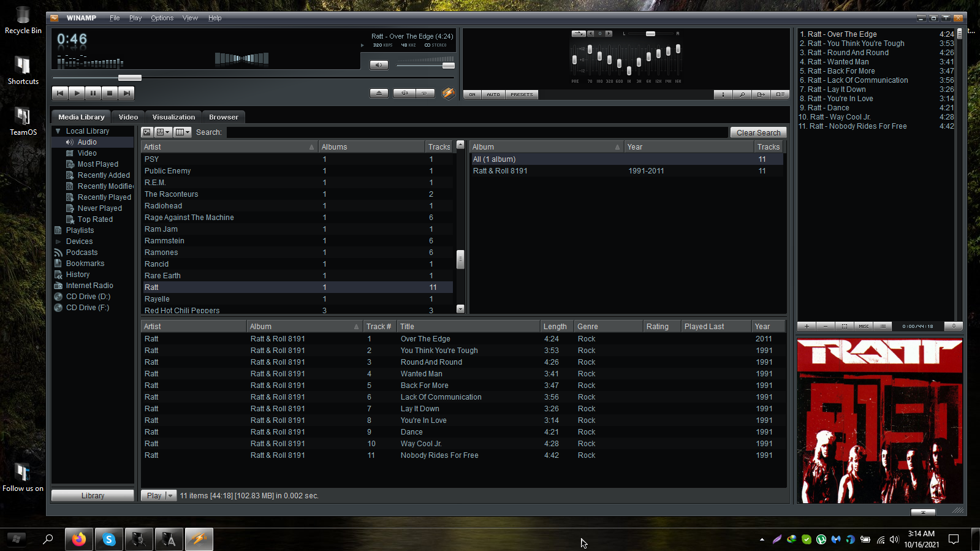Switch to Media Library tab

82,117
